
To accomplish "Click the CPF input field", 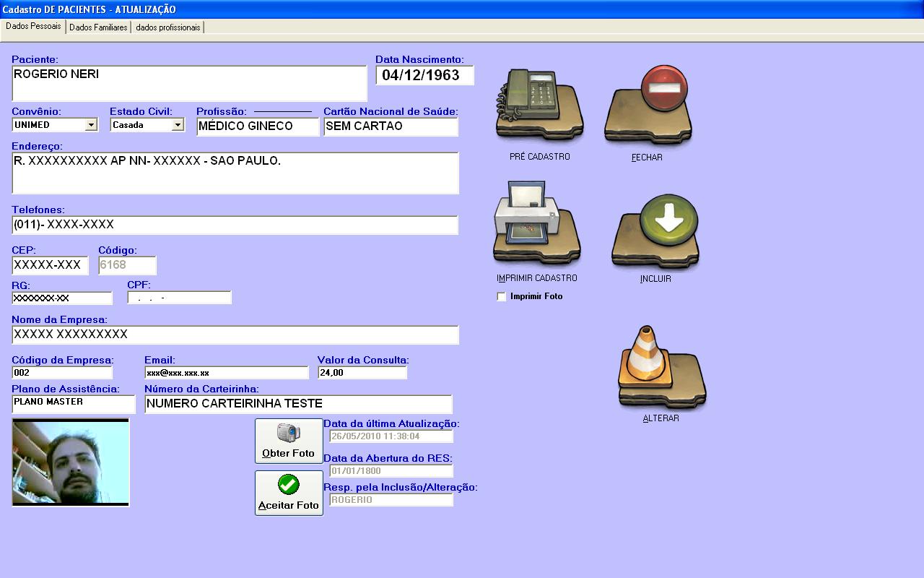I will pos(179,298).
